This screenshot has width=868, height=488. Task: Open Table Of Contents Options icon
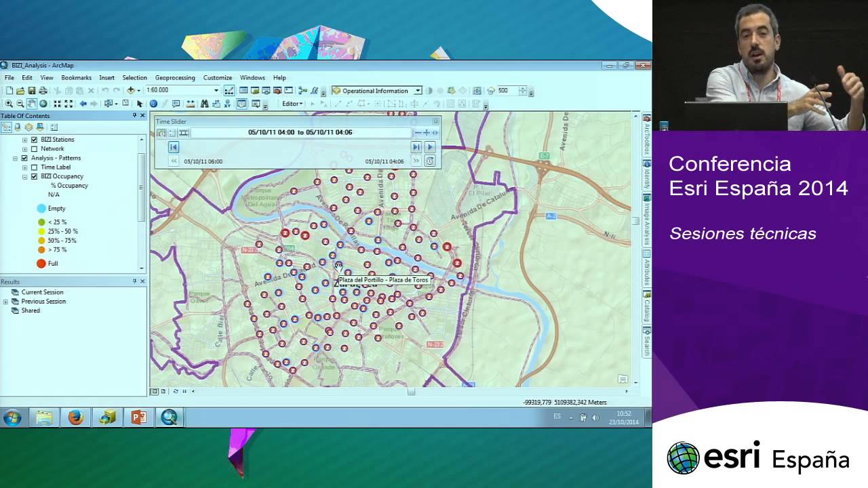pos(54,127)
